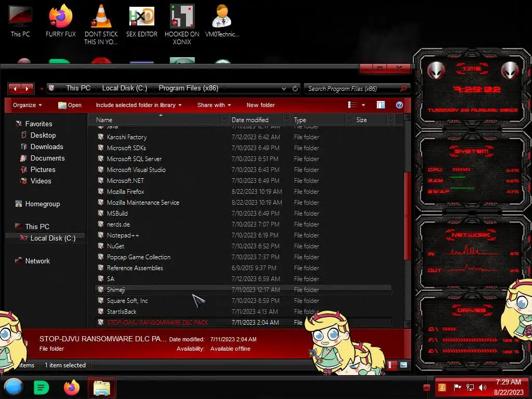The image size is (532, 399).
Task: Open the green notes app on taskbar
Action: tap(42, 387)
